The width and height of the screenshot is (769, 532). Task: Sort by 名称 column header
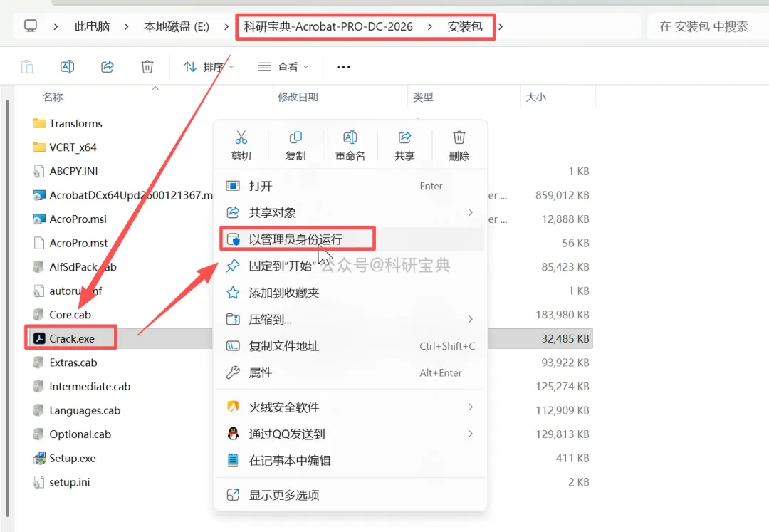53,97
